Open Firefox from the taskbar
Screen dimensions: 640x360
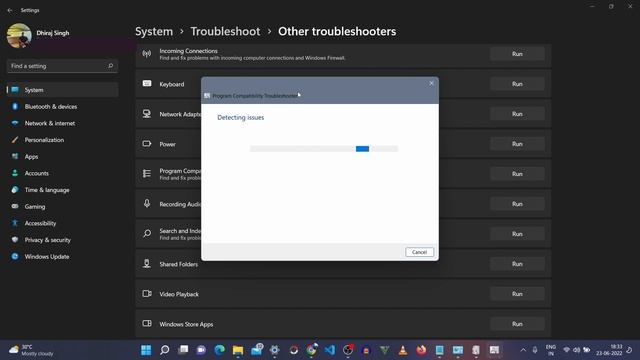click(421, 350)
